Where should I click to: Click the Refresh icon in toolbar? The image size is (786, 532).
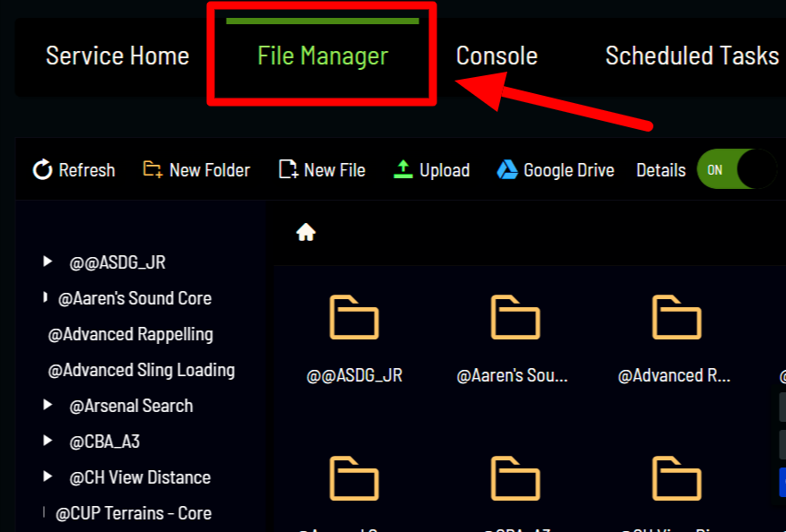[x=42, y=169]
